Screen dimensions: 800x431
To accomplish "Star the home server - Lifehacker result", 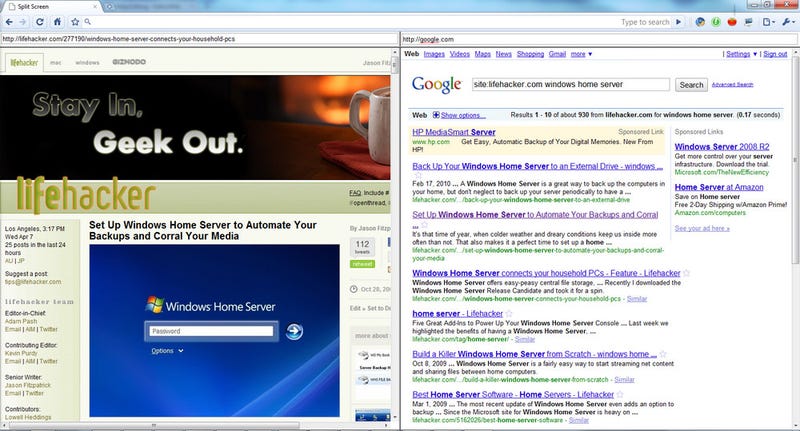I will click(509, 314).
